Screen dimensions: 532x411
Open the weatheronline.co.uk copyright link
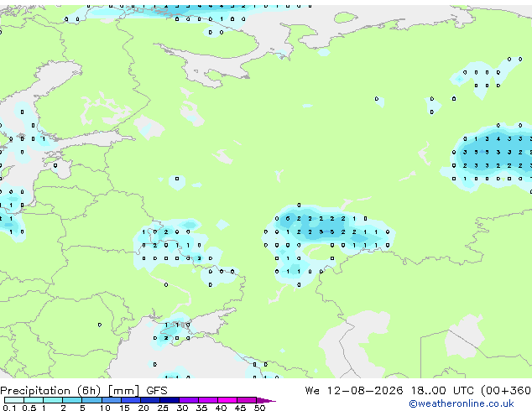462,404
